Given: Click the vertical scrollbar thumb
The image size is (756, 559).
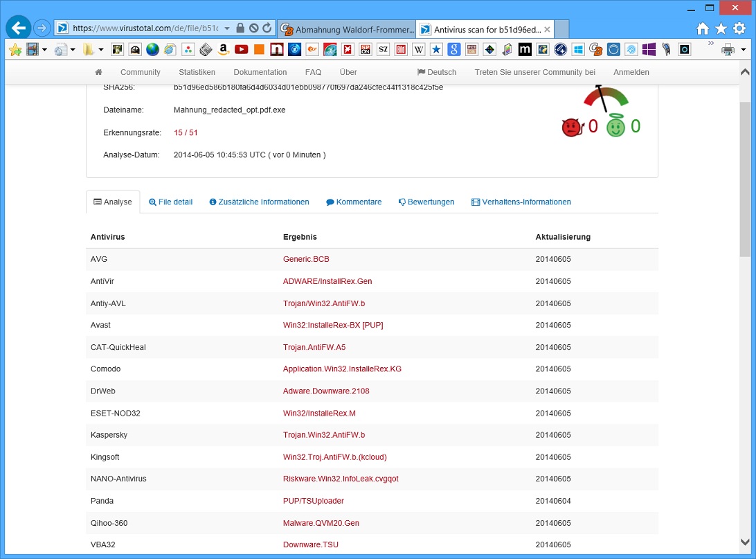Looking at the screenshot, I should [x=745, y=179].
